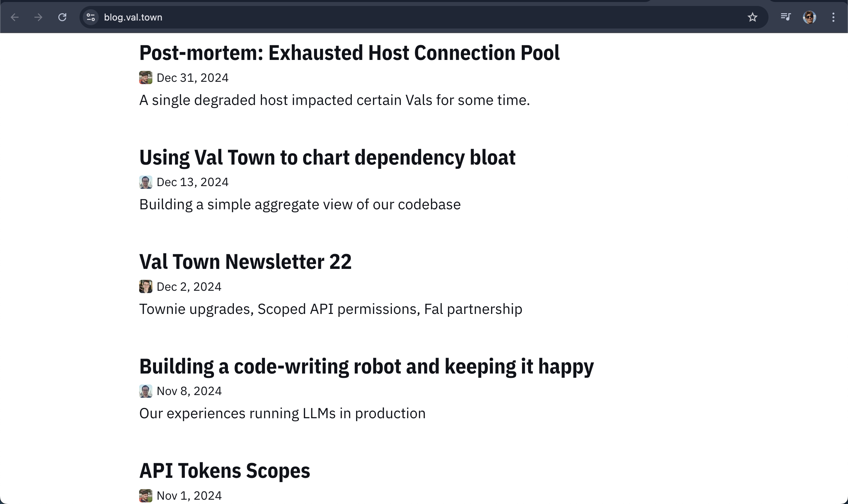This screenshot has height=504, width=848.
Task: Click author avatar beside Nov 1, 2024
Action: pos(146,496)
